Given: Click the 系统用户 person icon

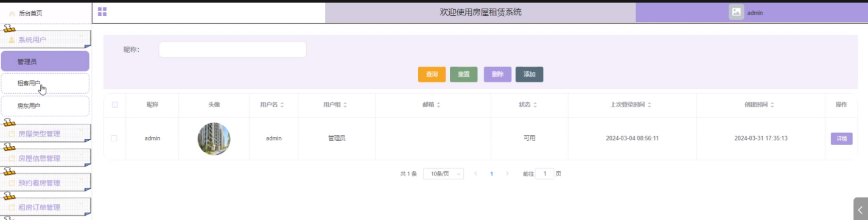Looking at the screenshot, I should click(x=12, y=40).
